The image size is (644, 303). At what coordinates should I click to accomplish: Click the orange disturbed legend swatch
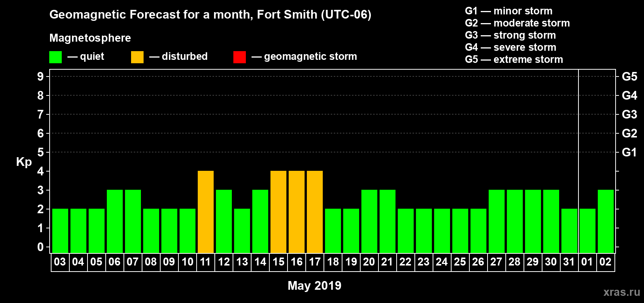[x=137, y=57]
